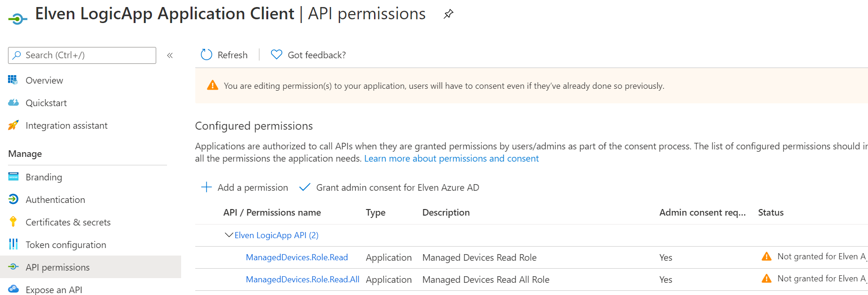Click Not granted status for ManagedDevices.Role.Read.All

click(x=821, y=279)
